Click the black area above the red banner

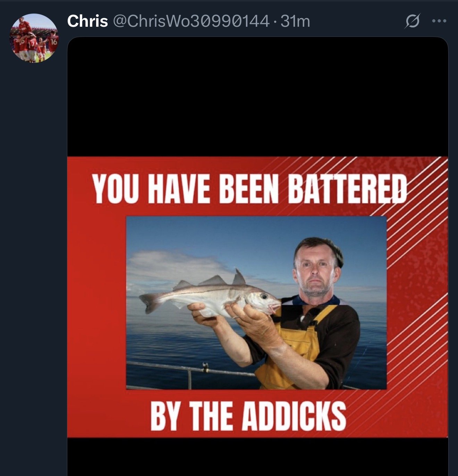[x=257, y=97]
